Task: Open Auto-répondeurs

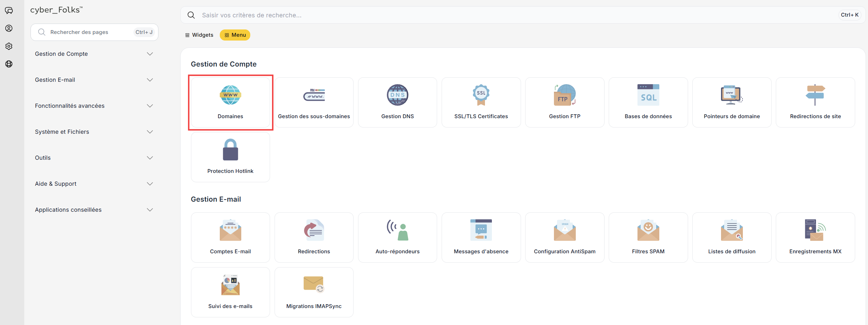Action: (398, 238)
